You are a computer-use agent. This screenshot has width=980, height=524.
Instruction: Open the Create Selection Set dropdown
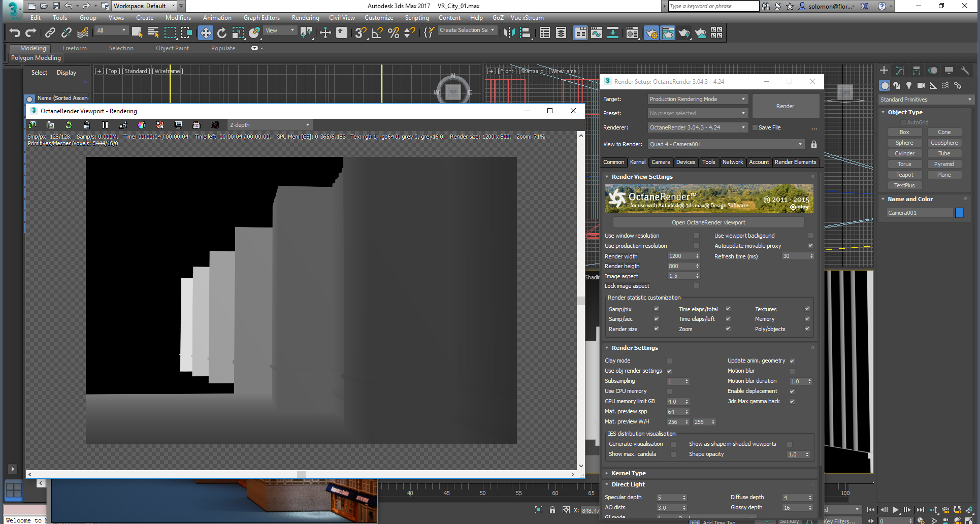467,30
